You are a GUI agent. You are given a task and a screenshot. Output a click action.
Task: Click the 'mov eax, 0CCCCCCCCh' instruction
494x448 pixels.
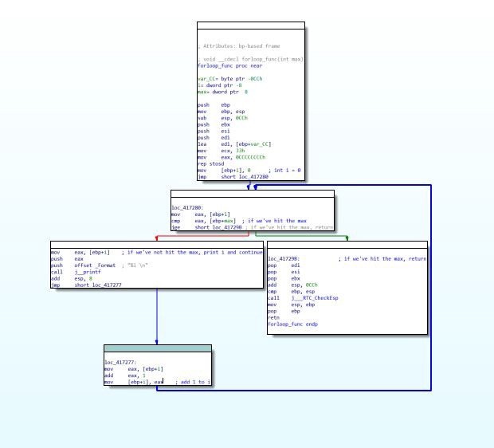231,157
